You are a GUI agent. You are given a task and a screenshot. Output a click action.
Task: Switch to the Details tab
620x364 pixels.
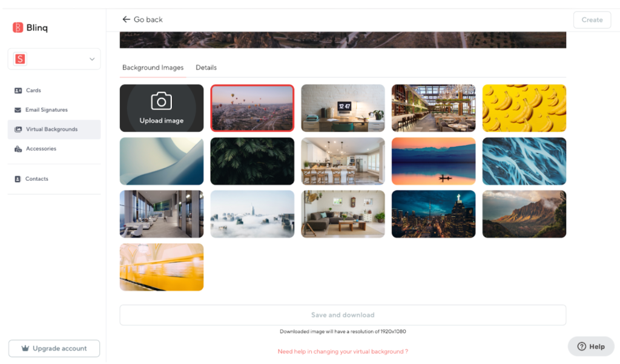point(206,68)
